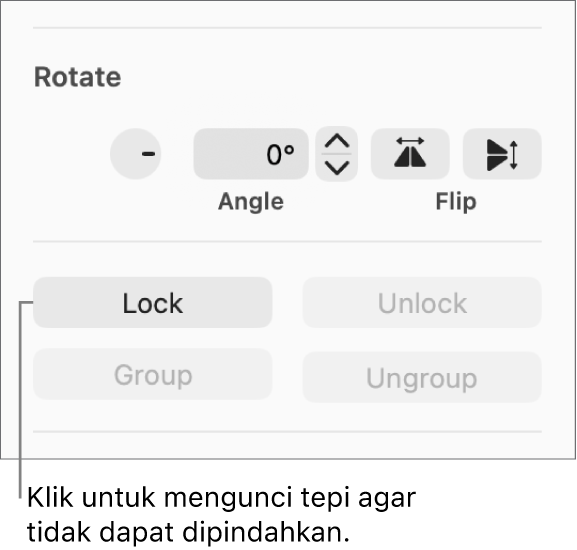Click the dimmed Ungroup button
577x550 pixels.
point(422,377)
